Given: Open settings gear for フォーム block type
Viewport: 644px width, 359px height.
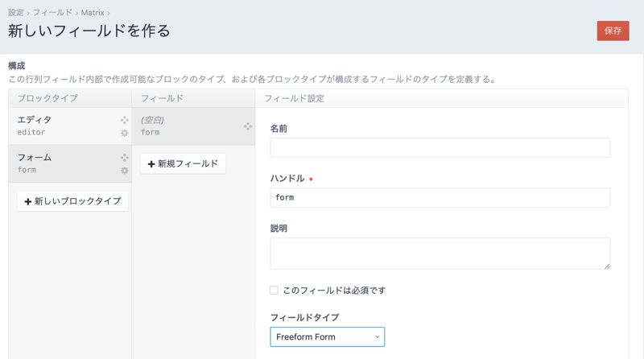Looking at the screenshot, I should (124, 171).
